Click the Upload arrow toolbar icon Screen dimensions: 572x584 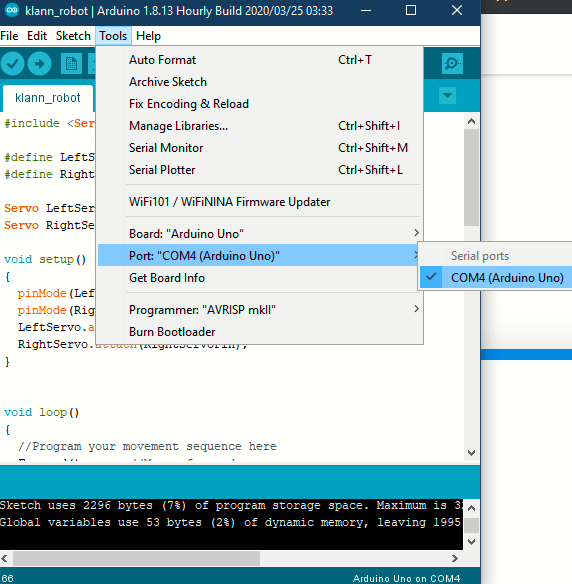[x=39, y=64]
